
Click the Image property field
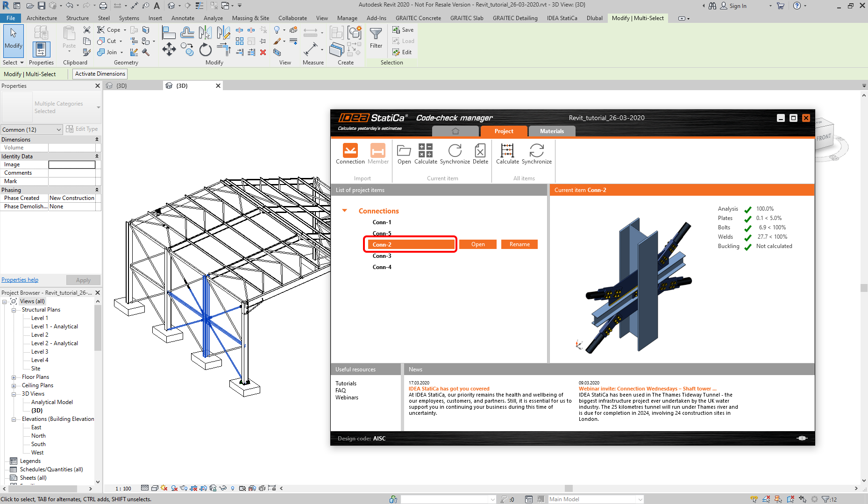pyautogui.click(x=72, y=165)
